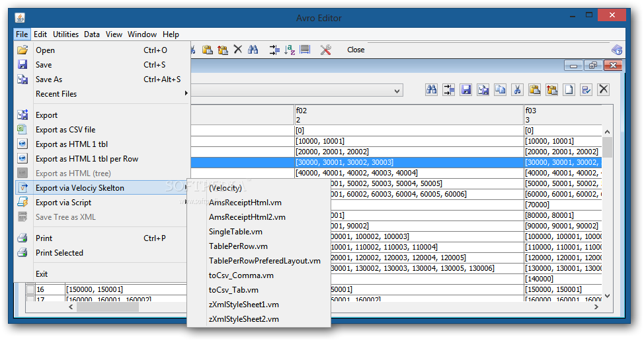
Task: Click the horizontal scrollbar left arrow
Action: 71,307
